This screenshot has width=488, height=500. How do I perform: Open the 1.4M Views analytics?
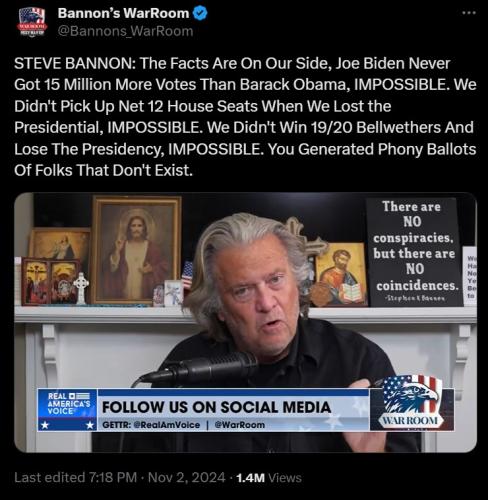(269, 478)
